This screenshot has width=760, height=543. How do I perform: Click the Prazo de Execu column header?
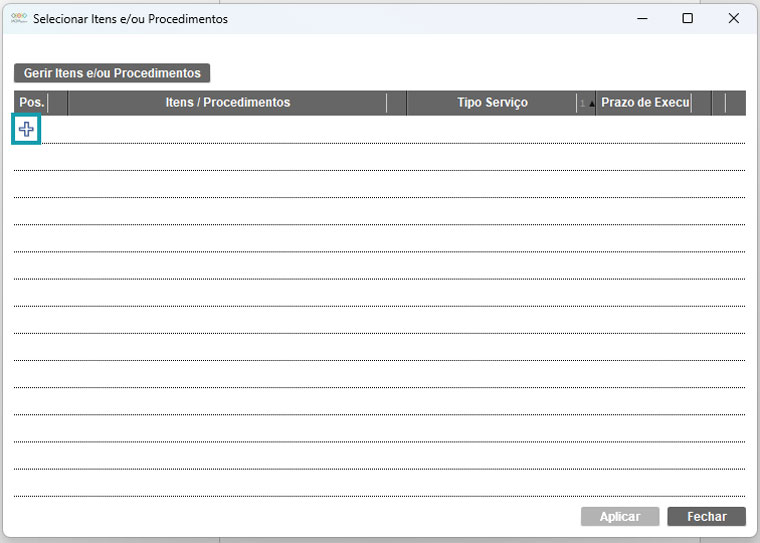(x=645, y=103)
